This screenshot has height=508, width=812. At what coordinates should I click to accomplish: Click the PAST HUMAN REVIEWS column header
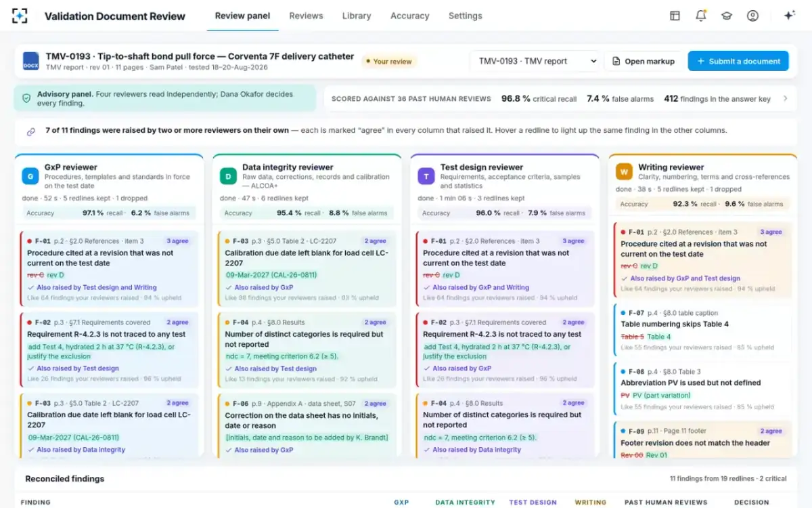point(666,503)
